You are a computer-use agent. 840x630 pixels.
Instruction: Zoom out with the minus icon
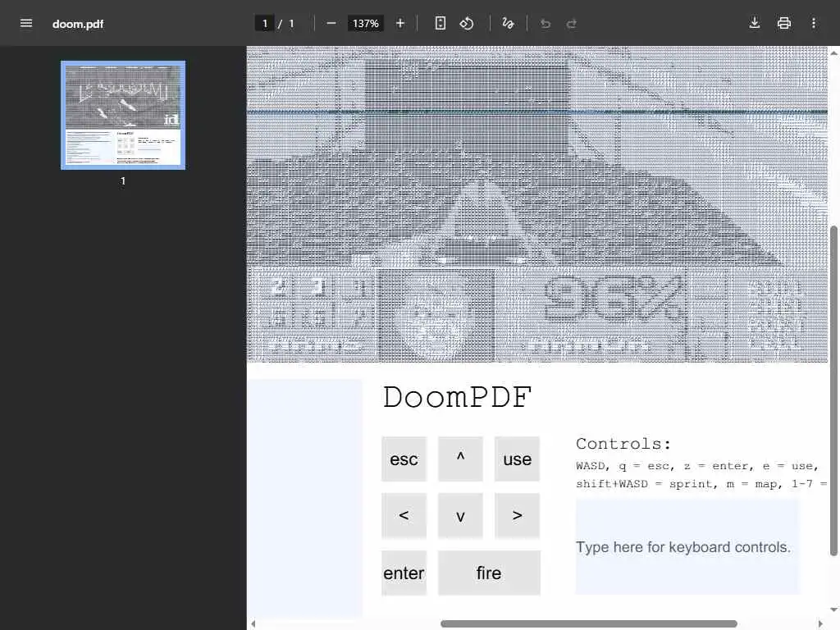click(x=331, y=23)
